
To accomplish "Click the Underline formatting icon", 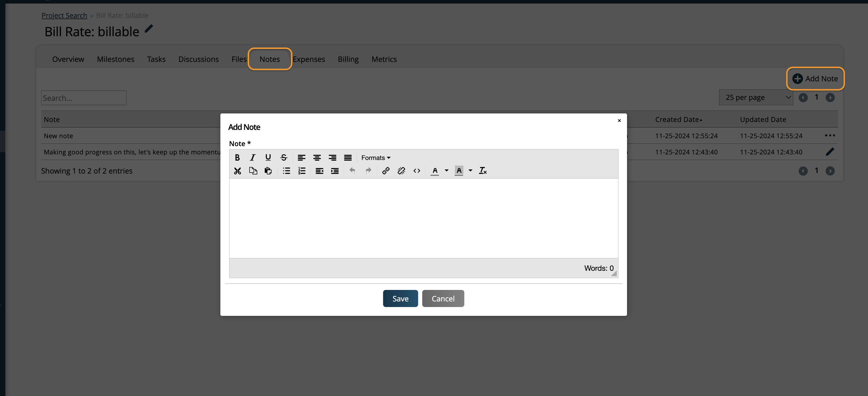I will tap(267, 157).
